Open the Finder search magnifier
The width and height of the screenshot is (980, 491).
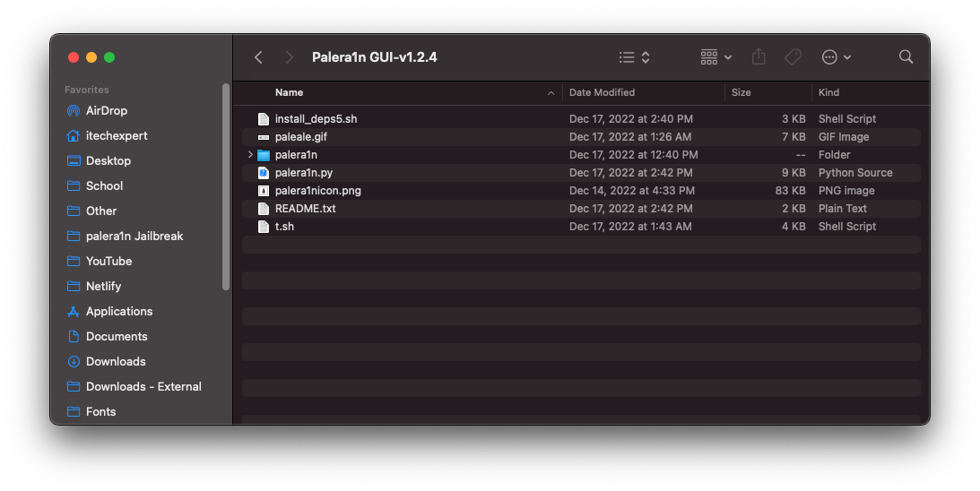(x=906, y=57)
